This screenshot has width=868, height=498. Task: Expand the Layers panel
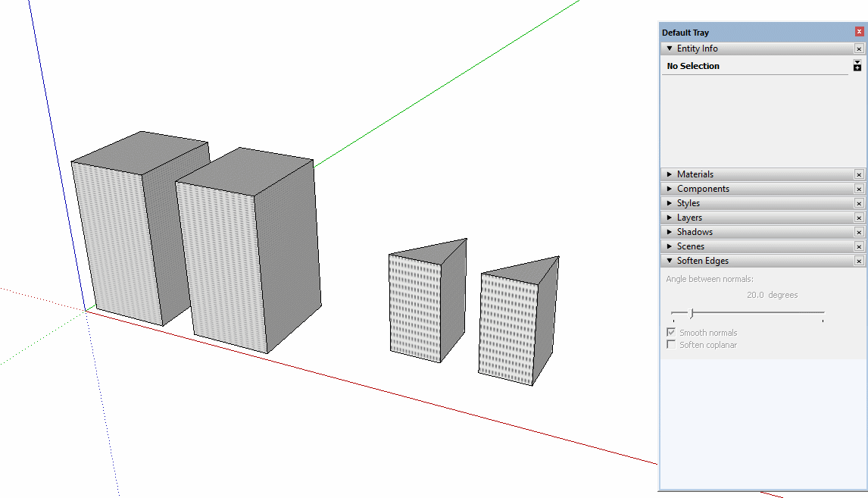[x=670, y=218]
